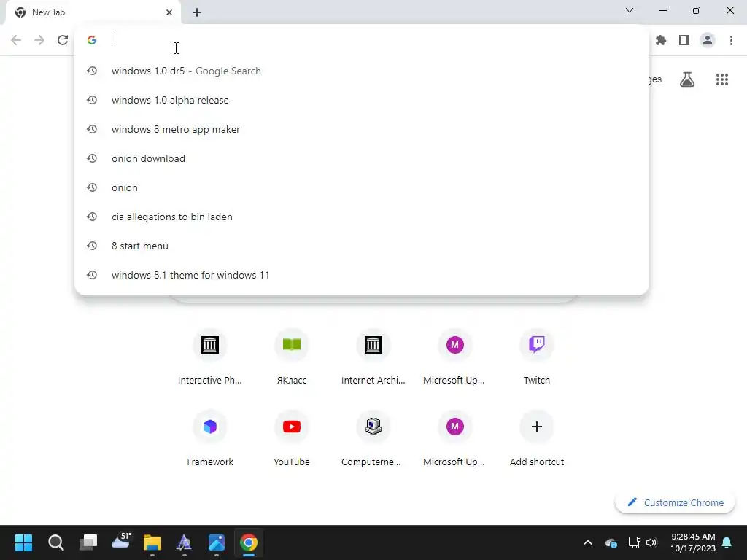Toggle the Chrome side panel icon
Viewport: 747px width, 560px height.
click(684, 40)
